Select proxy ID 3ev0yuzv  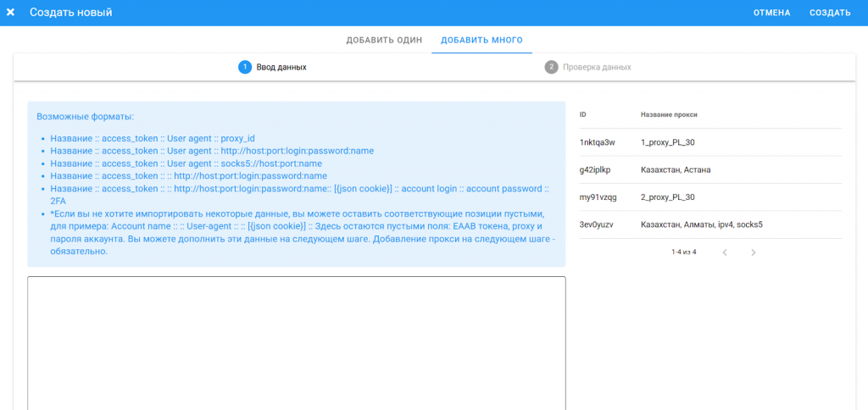click(596, 224)
